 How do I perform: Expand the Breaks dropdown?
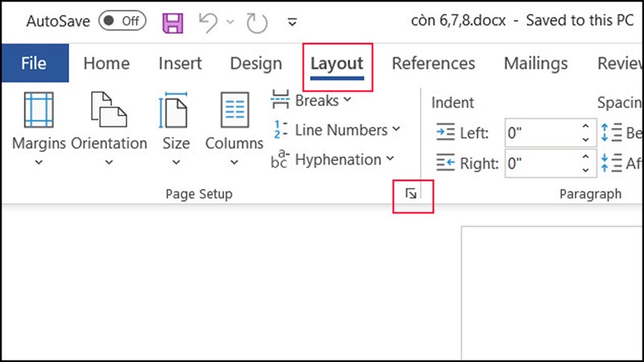(x=312, y=101)
